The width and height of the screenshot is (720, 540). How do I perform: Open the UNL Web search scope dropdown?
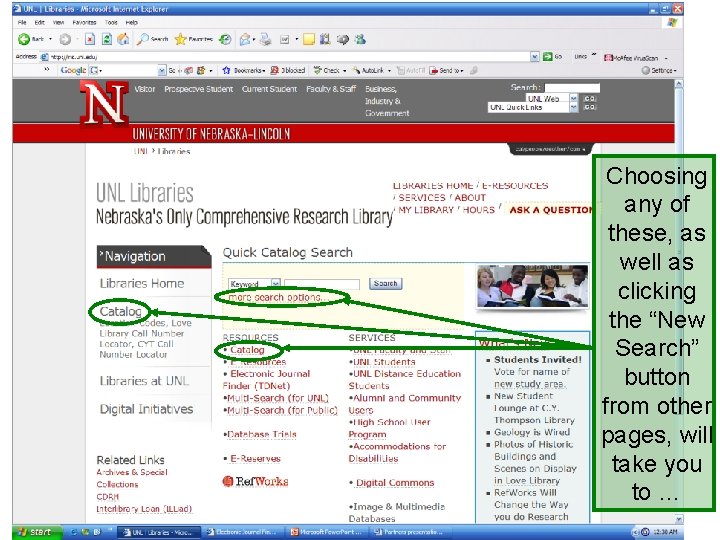pos(574,98)
